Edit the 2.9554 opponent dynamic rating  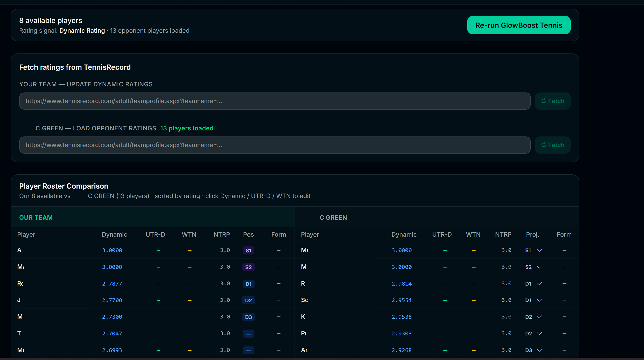coord(401,300)
